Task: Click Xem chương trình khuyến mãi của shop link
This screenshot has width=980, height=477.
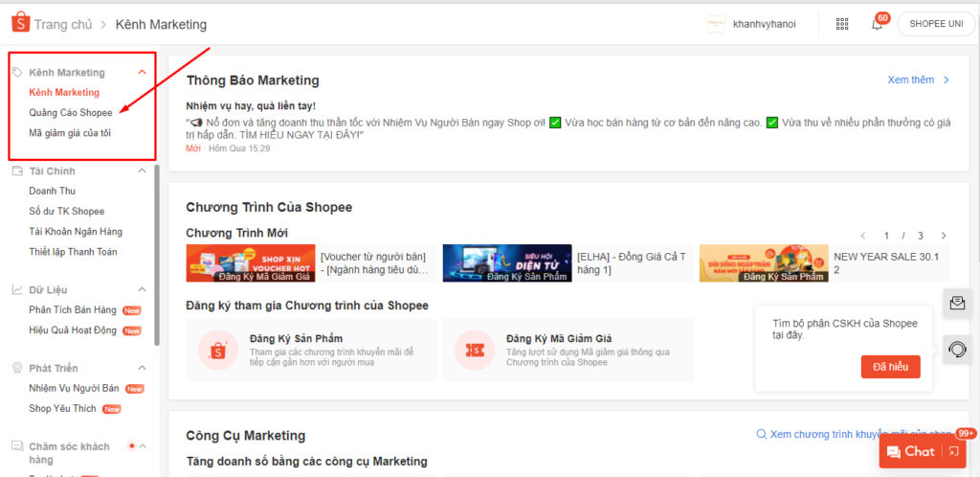Action: [862, 435]
